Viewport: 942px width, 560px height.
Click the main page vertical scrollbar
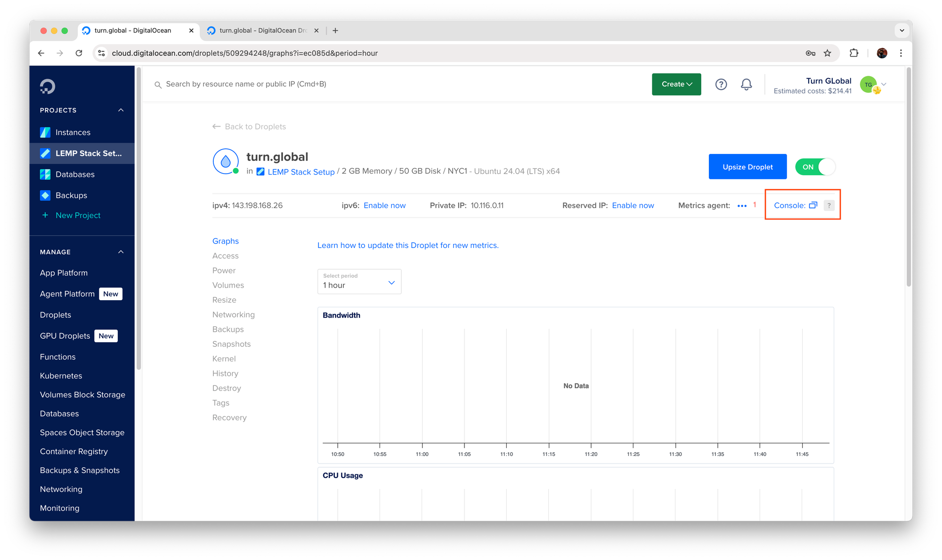[x=909, y=176]
